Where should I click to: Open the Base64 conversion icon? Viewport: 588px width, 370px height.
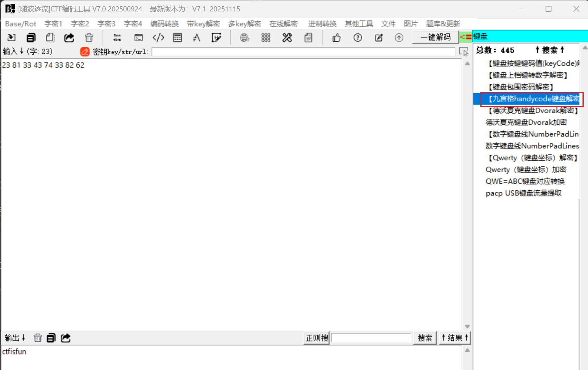117,37
